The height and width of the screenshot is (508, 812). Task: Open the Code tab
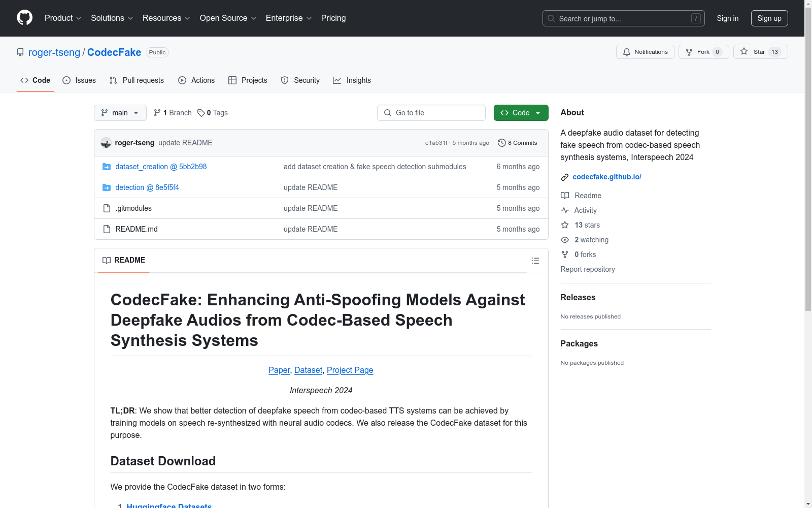click(35, 80)
